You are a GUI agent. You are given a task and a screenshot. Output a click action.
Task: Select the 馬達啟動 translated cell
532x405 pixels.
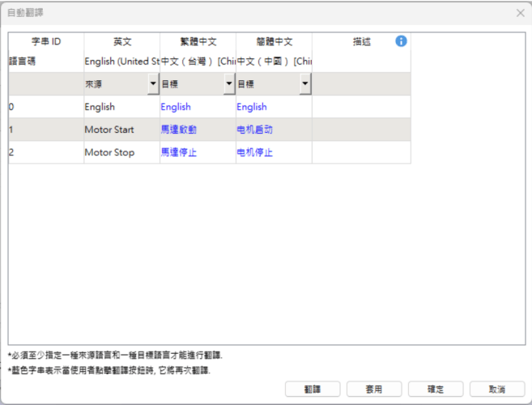[x=198, y=130]
